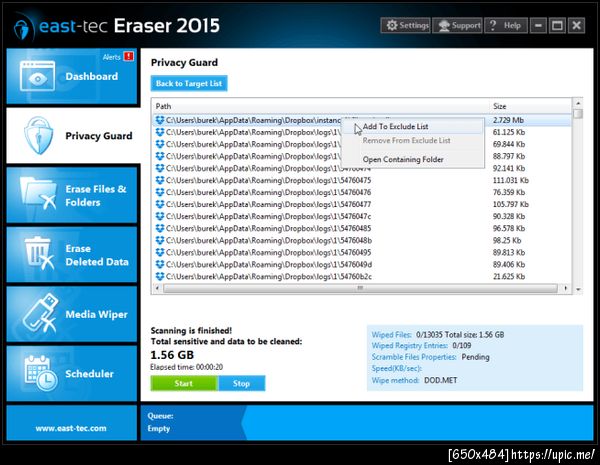Click the vertical scrollbar thumb
Viewport: 600px width, 465px height.
point(578,113)
